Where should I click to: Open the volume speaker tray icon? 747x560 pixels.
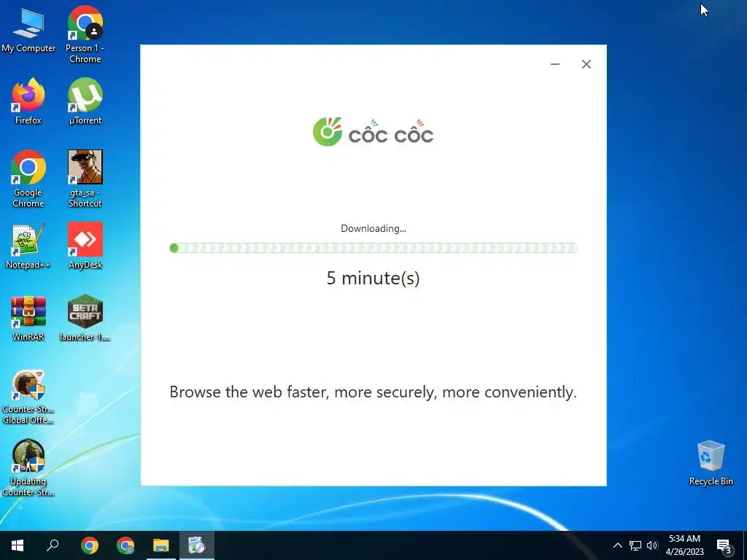click(652, 545)
